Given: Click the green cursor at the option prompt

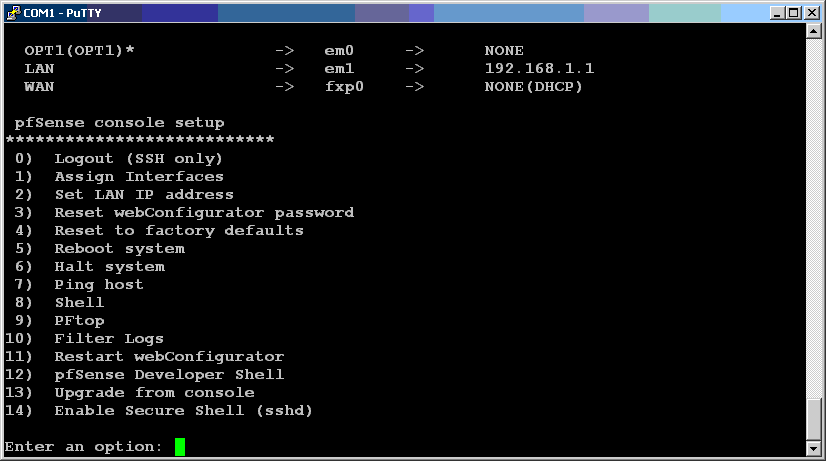Looking at the screenshot, I should tap(180, 447).
